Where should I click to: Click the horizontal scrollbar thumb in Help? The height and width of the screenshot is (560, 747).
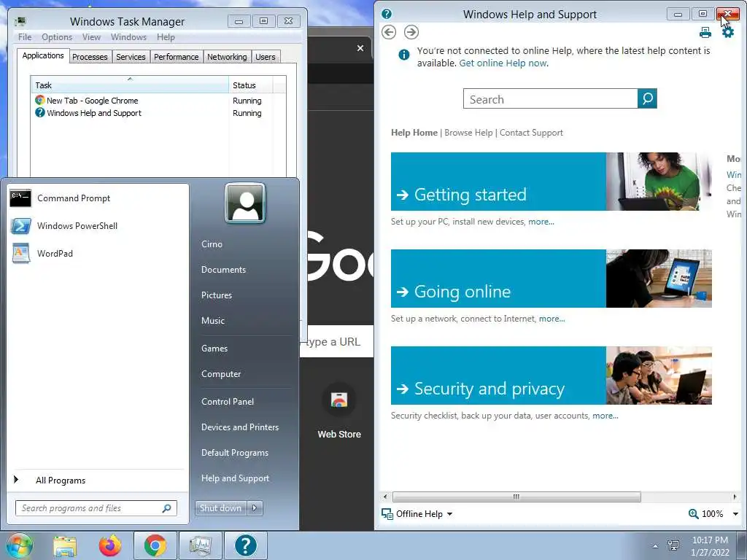pyautogui.click(x=516, y=497)
